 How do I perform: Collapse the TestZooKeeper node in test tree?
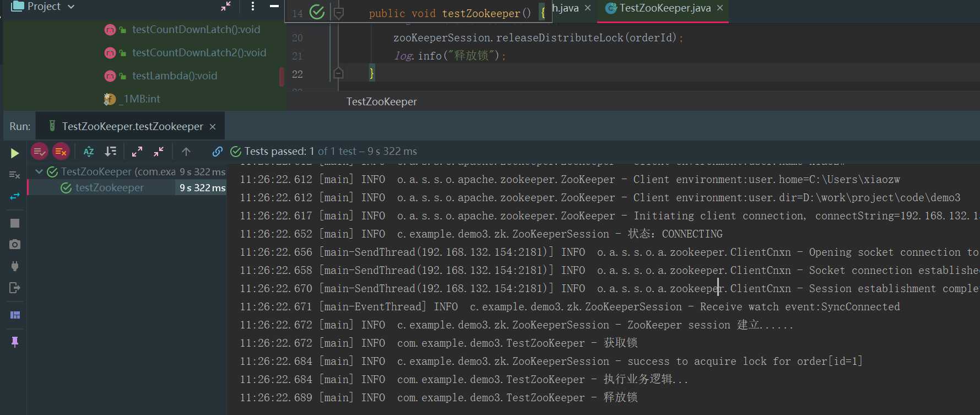(39, 172)
